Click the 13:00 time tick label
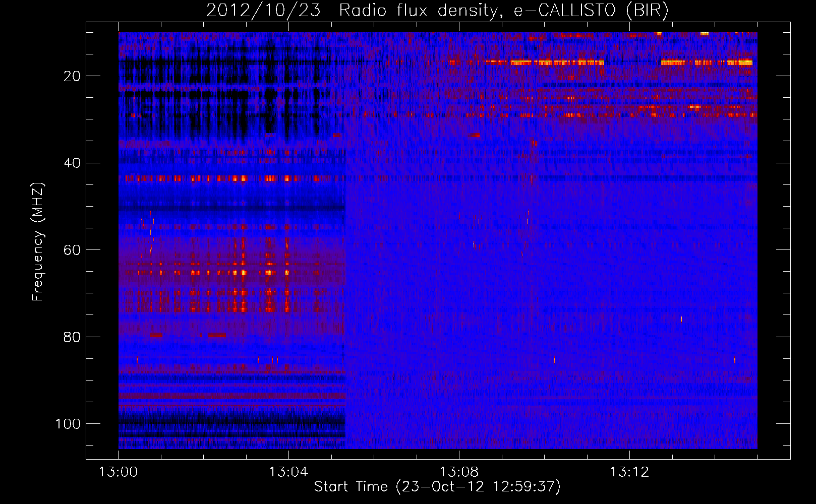Image resolution: width=816 pixels, height=504 pixels. coord(118,472)
